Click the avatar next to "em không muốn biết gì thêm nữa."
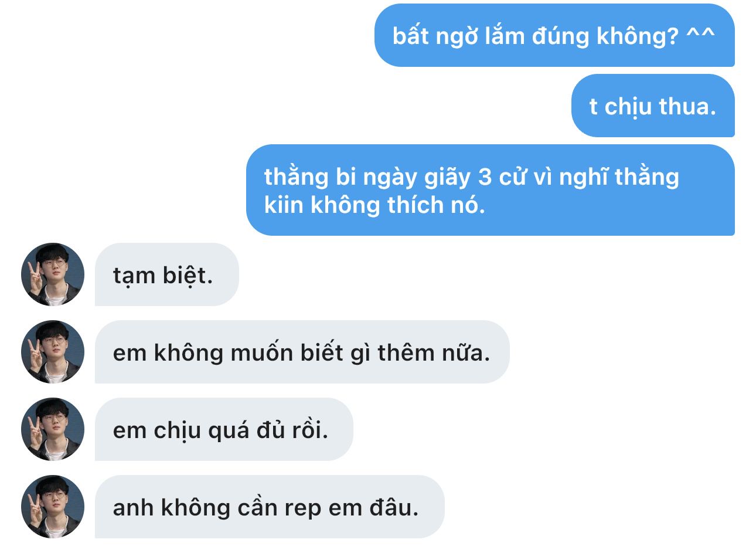The width and height of the screenshot is (756, 553). point(53,352)
